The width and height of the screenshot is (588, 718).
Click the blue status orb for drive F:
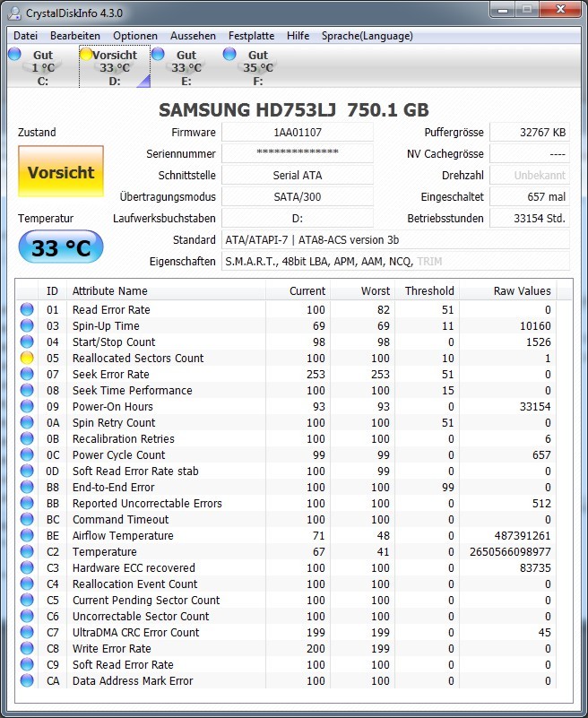(229, 54)
